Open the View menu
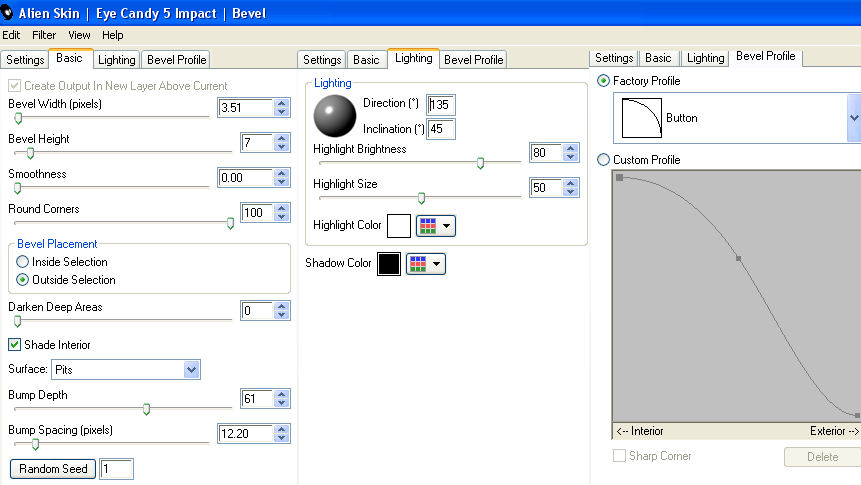Screen dimensions: 861x485 coord(79,35)
